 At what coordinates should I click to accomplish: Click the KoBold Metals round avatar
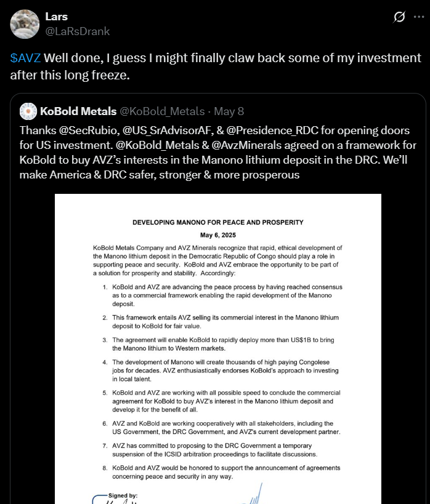[28, 111]
